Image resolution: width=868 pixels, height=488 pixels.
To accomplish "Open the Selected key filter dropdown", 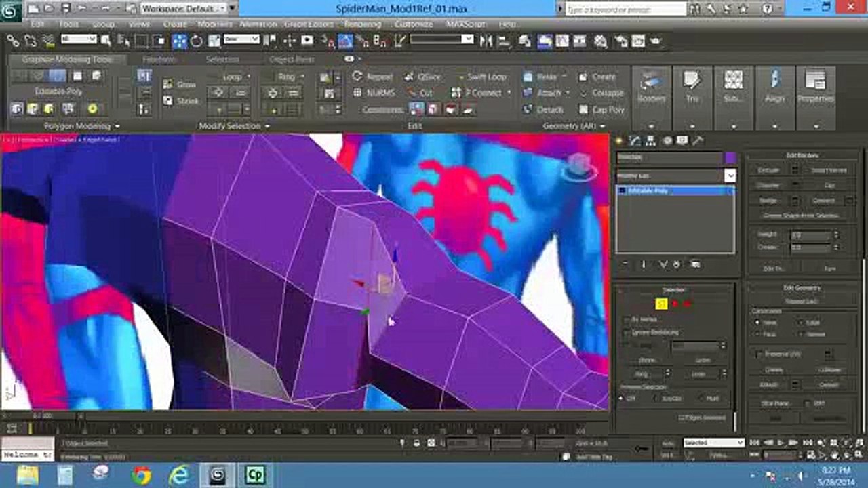I will pos(713,443).
